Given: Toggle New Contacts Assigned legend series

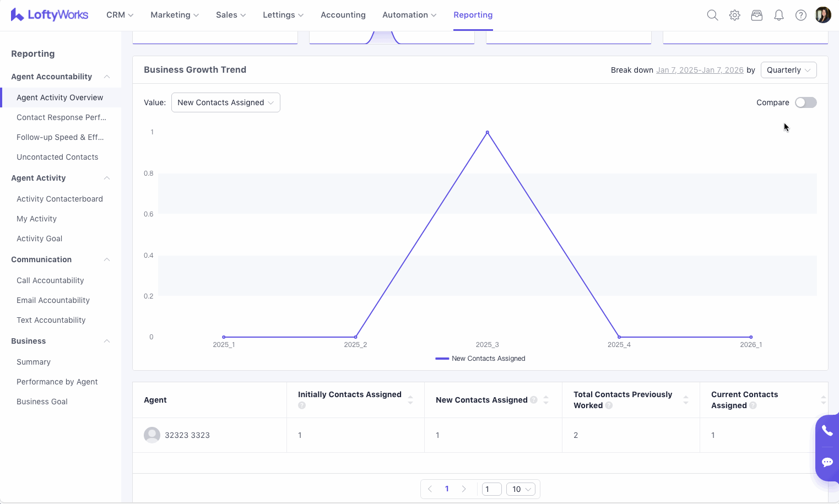Looking at the screenshot, I should click(480, 359).
